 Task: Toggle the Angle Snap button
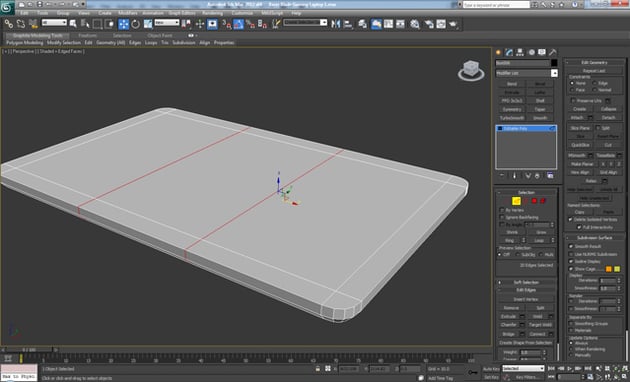(x=239, y=24)
